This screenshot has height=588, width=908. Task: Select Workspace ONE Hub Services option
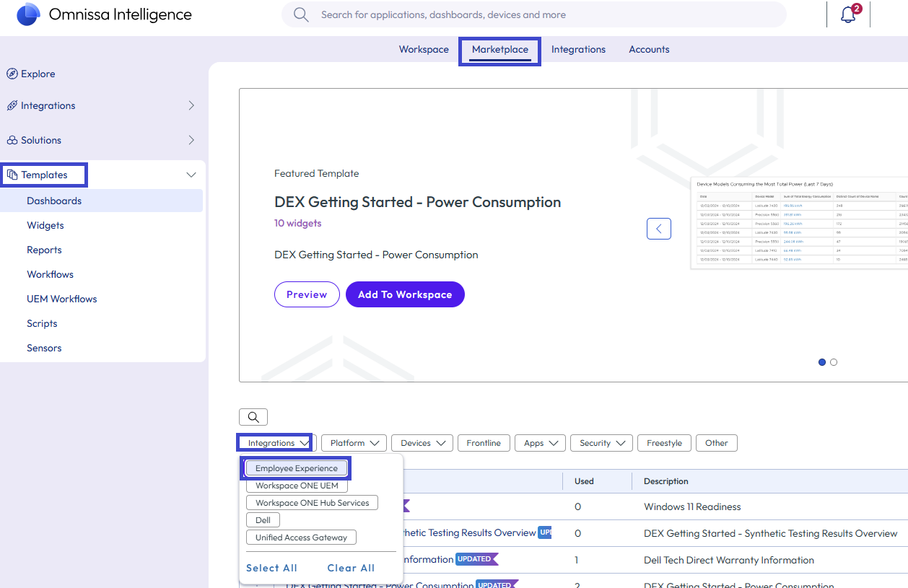(x=312, y=503)
